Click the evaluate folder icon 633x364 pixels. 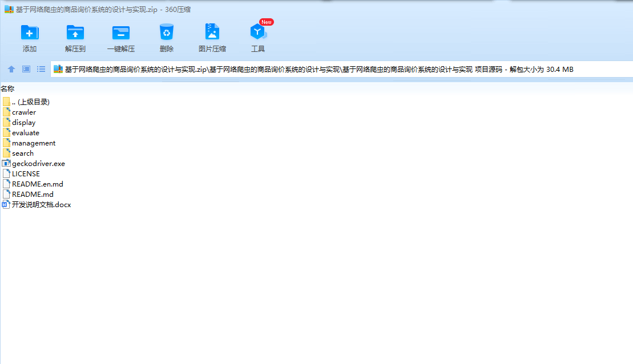pos(6,132)
